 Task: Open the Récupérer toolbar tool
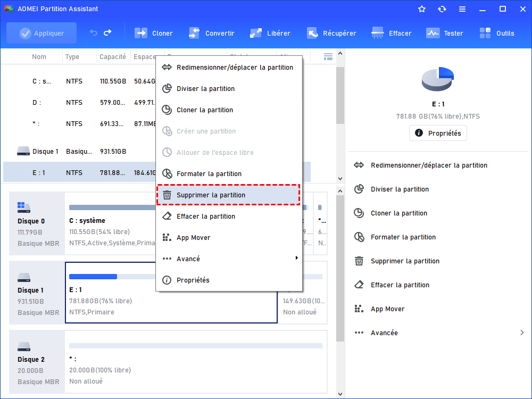pyautogui.click(x=331, y=33)
